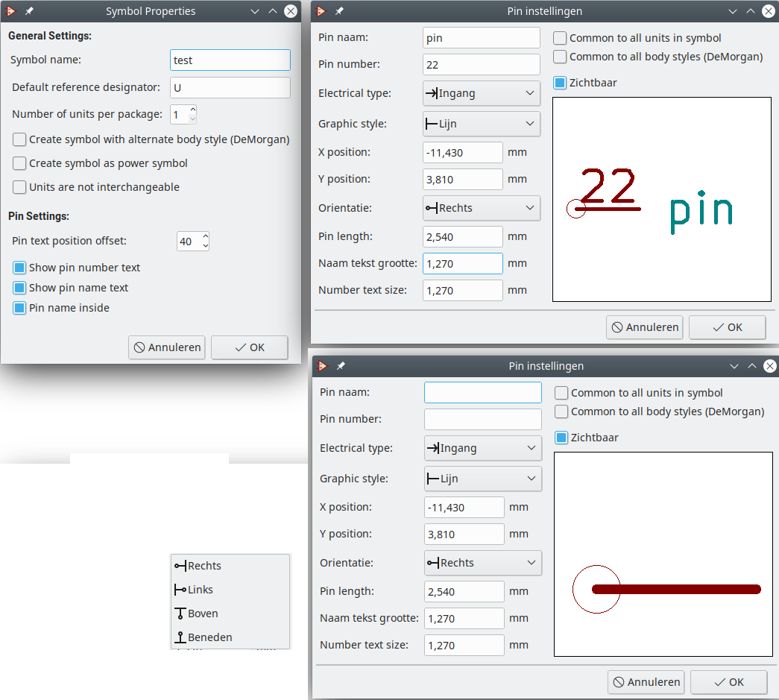This screenshot has height=700, width=779.
Task: Pick the Rechts entry in the orientation popup list
Action: 204,566
